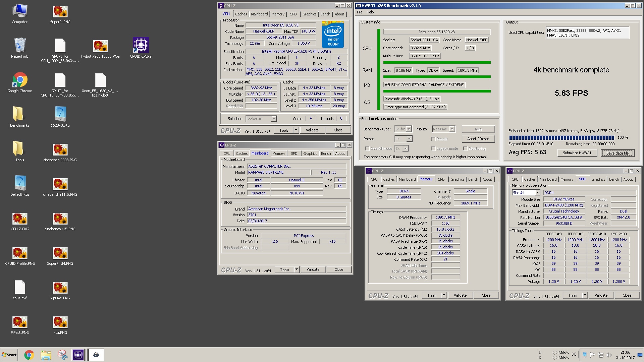Click Close in CPU-Z Mainboard window
This screenshot has width=644, height=362.
[x=339, y=269]
